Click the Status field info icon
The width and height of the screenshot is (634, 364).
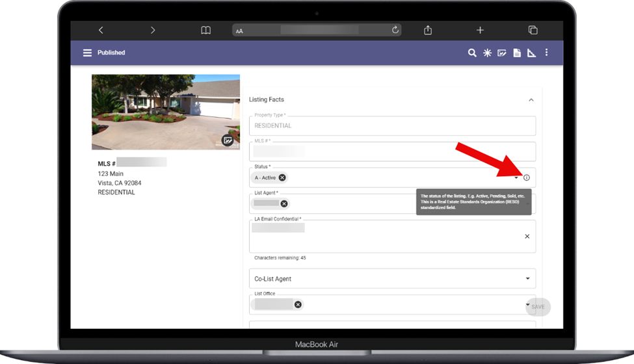pyautogui.click(x=527, y=177)
